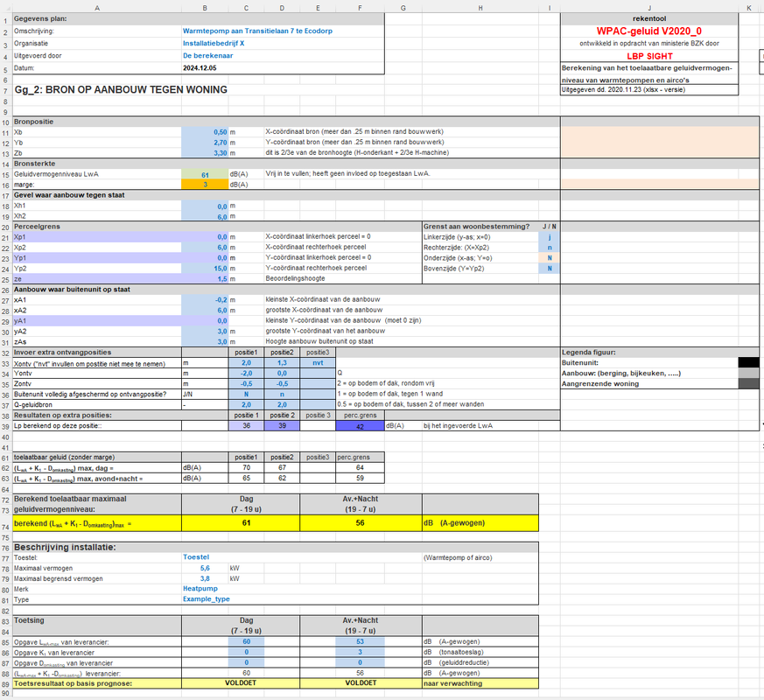The image size is (764, 700).
Task: Click Opgave Domkasting Dag value 0
Action: pyautogui.click(x=246, y=662)
